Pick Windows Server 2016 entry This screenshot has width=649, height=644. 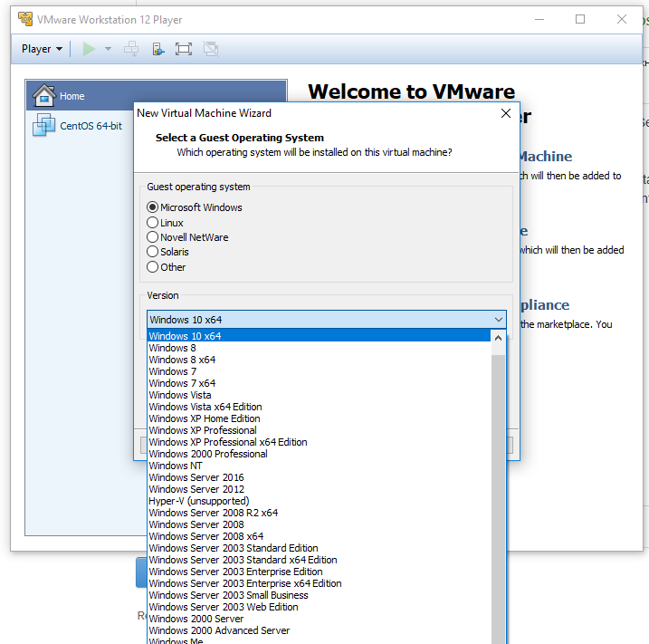(320, 477)
